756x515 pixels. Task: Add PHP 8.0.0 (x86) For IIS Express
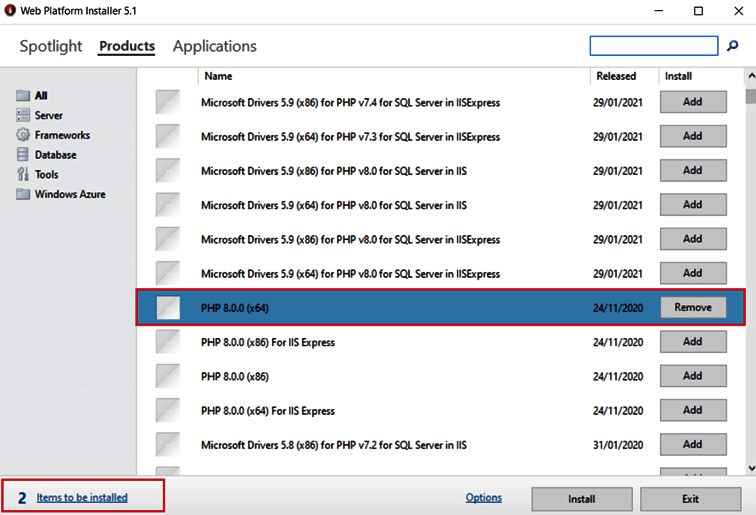coord(693,342)
